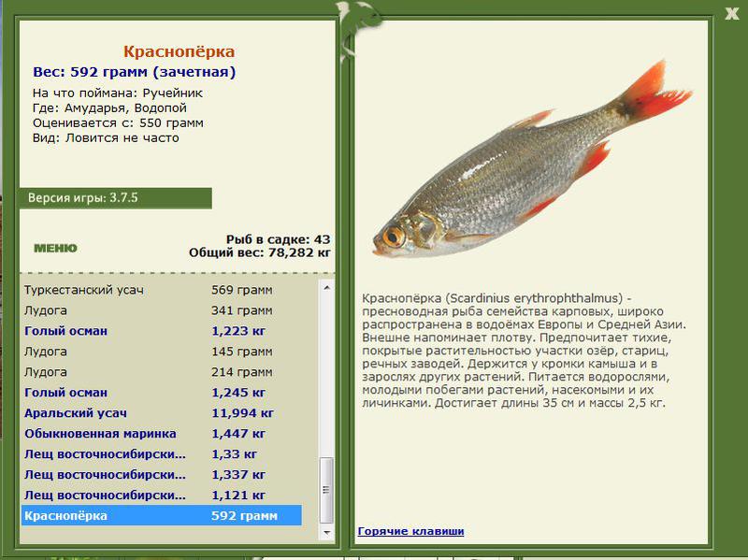Click the Краснопёрка title heading
The width and height of the screenshot is (748, 560).
click(x=179, y=51)
